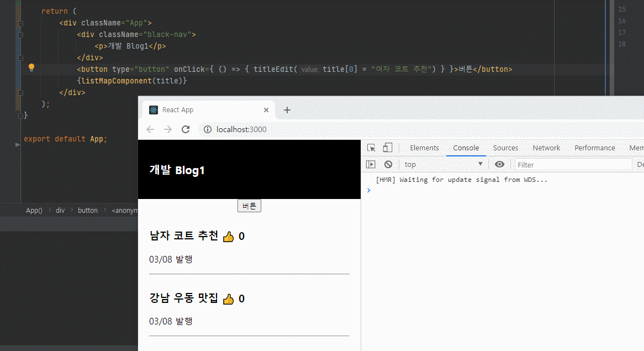
Task: Toggle the DevTools device toolbar icon
Action: tap(387, 148)
